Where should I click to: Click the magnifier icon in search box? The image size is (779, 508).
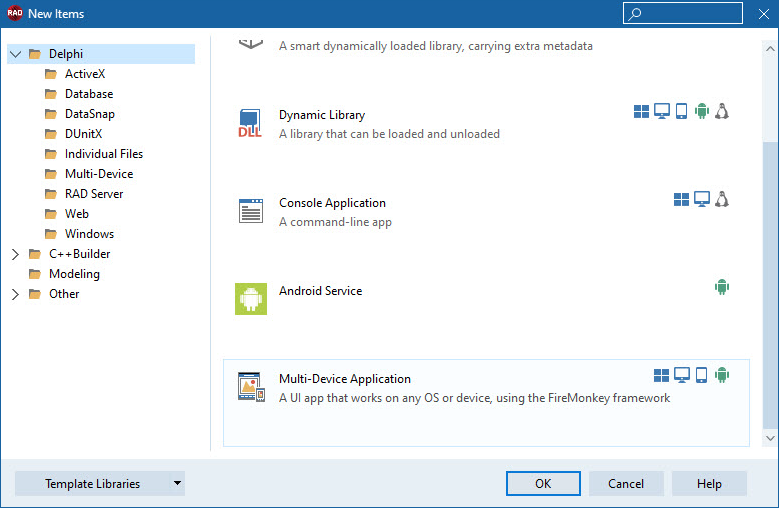(x=634, y=14)
